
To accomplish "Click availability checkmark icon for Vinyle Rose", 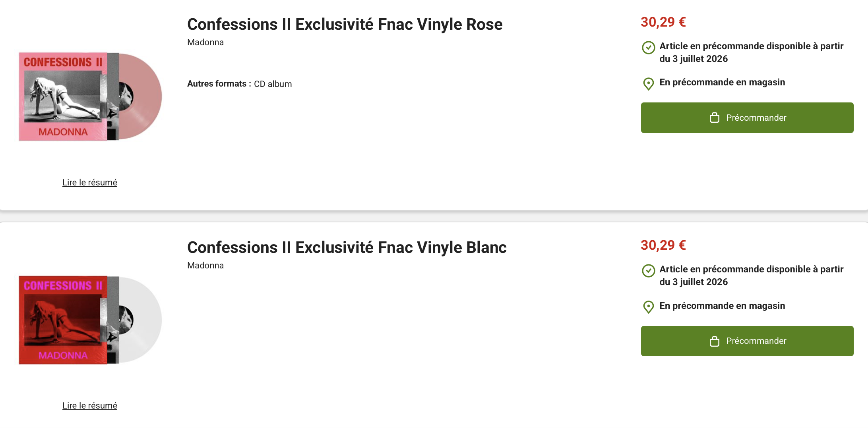I will point(648,48).
